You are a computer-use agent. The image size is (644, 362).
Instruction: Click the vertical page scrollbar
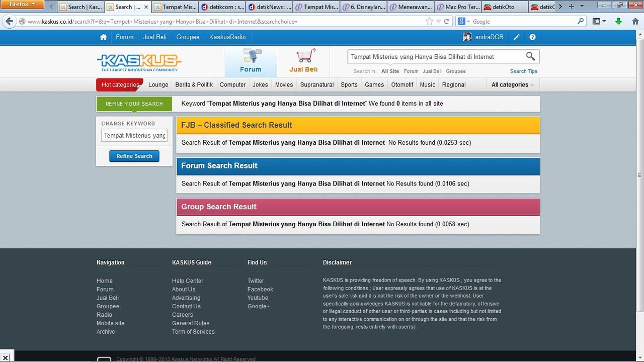tap(640, 175)
